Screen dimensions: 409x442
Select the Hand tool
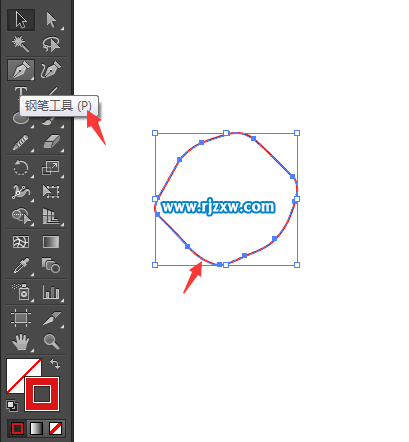click(21, 341)
